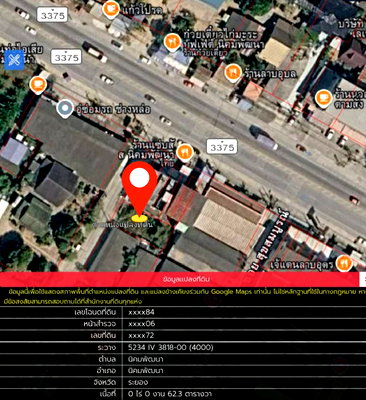This screenshot has width=366, height=400.
Task: Select the grey pin for อู่ซ่อมรถ ช่างหล่อ
Action: [x=65, y=109]
